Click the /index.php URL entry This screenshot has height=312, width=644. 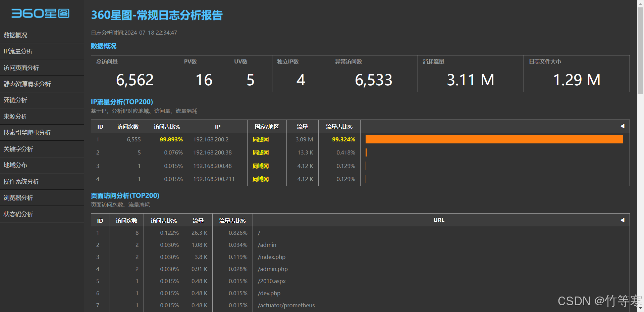pos(272,257)
